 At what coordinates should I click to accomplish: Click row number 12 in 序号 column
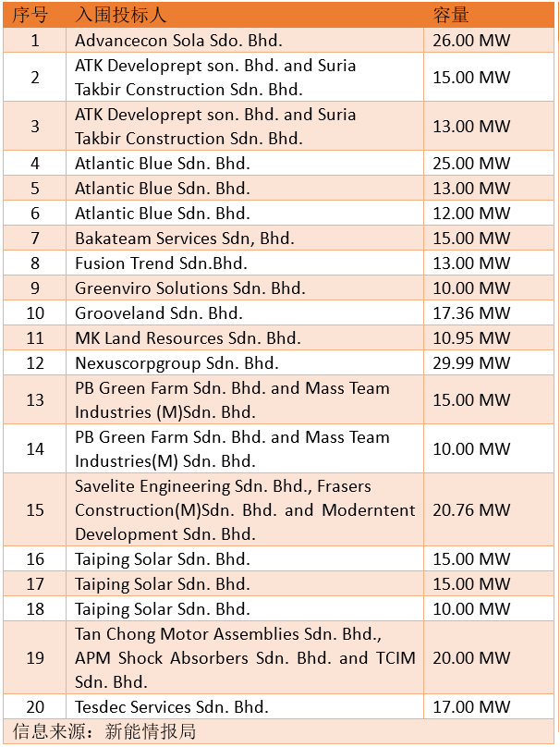[35, 363]
